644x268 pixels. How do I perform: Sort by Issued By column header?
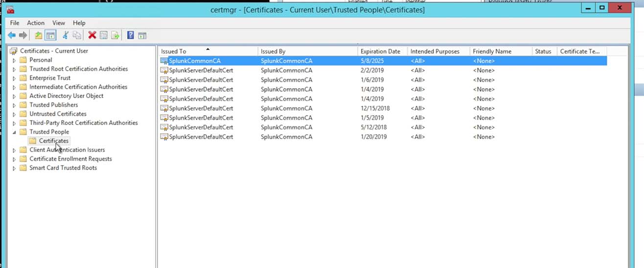point(273,51)
